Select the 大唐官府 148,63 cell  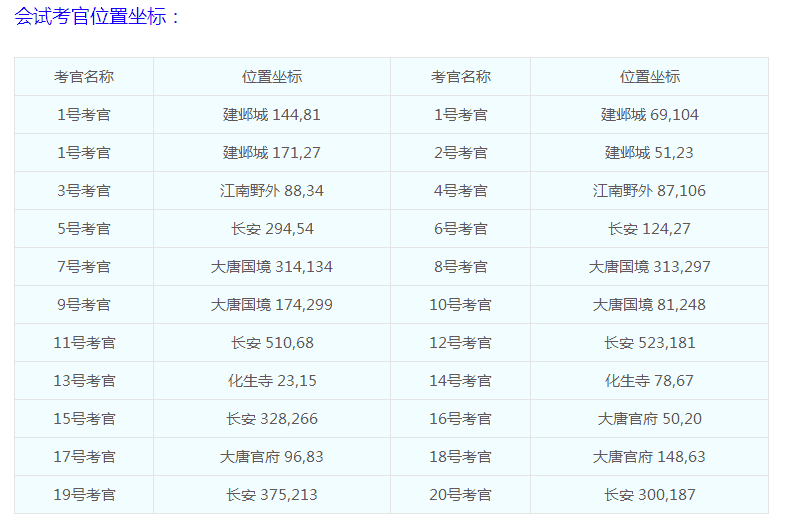649,457
